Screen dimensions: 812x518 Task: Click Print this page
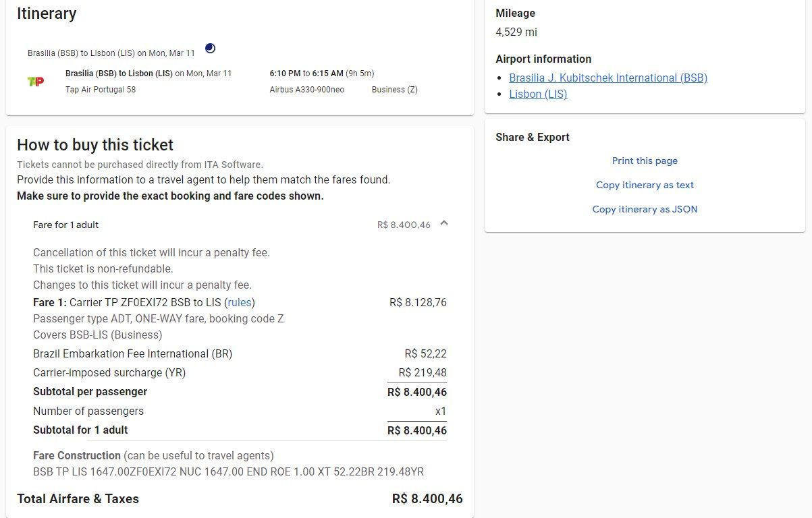pos(645,161)
